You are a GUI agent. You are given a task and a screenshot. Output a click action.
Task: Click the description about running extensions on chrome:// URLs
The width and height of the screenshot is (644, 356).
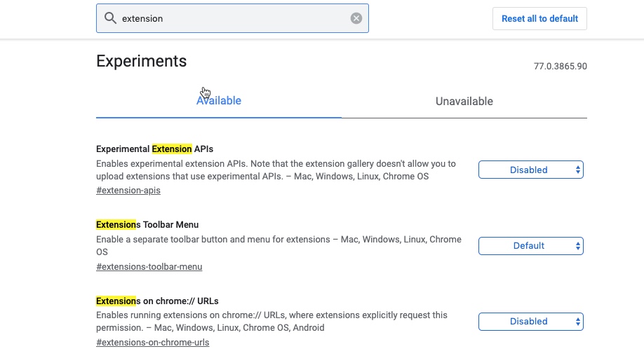pyautogui.click(x=271, y=322)
